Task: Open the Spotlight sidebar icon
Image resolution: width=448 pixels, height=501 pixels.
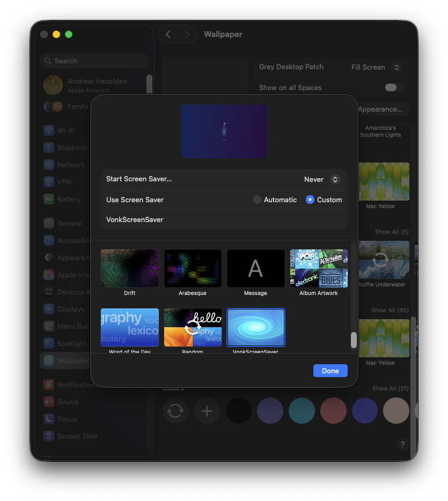Action: (x=49, y=343)
